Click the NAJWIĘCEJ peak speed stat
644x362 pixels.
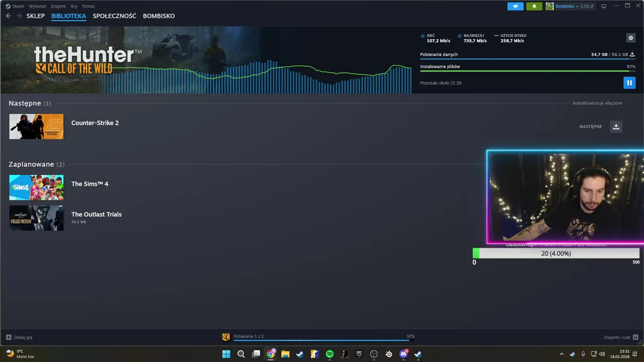click(472, 38)
